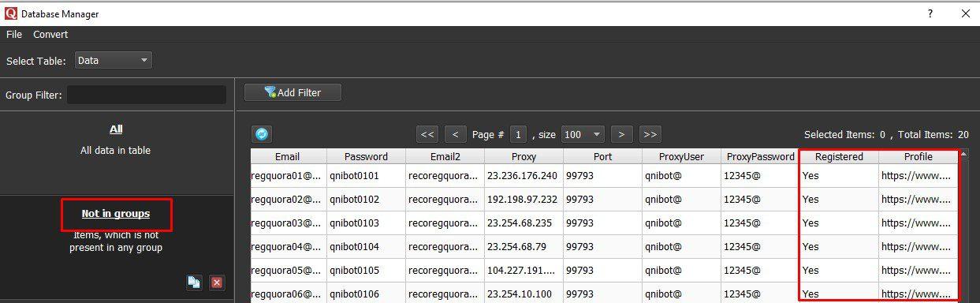Click proxy cell 23.254.68.235
This screenshot has height=303, width=980.
524,223
